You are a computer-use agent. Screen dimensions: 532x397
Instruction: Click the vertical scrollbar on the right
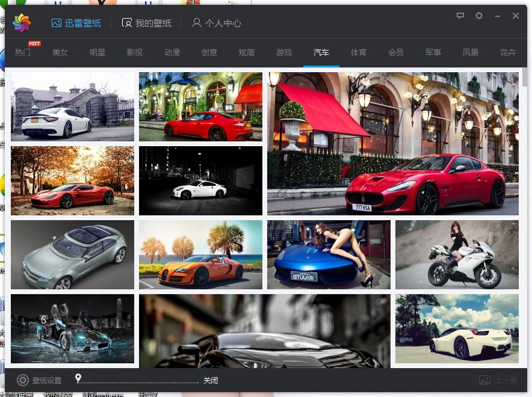click(x=525, y=78)
